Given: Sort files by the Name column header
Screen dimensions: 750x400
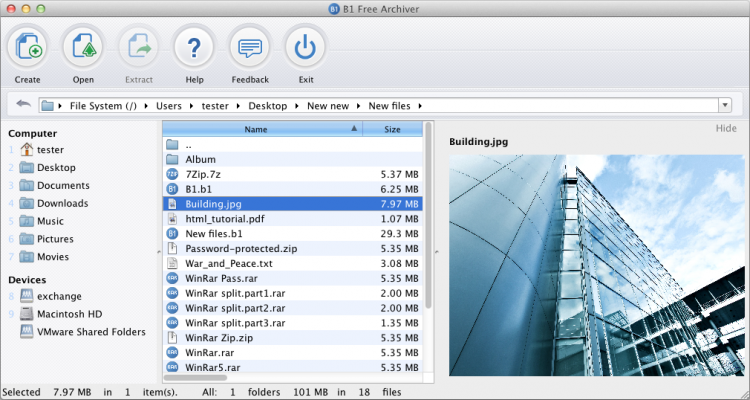Looking at the screenshot, I should pyautogui.click(x=256, y=129).
